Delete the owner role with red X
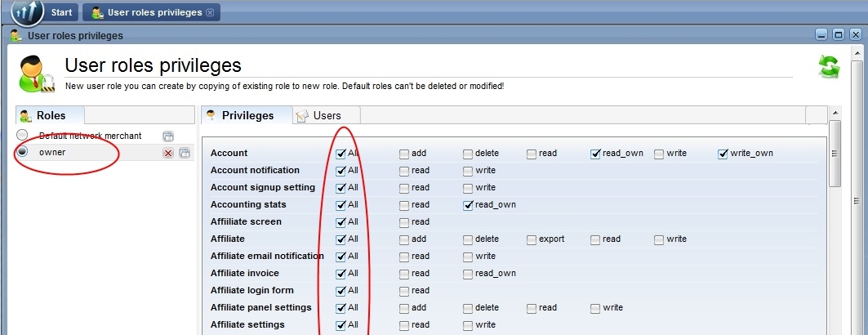868x335 pixels. (168, 153)
